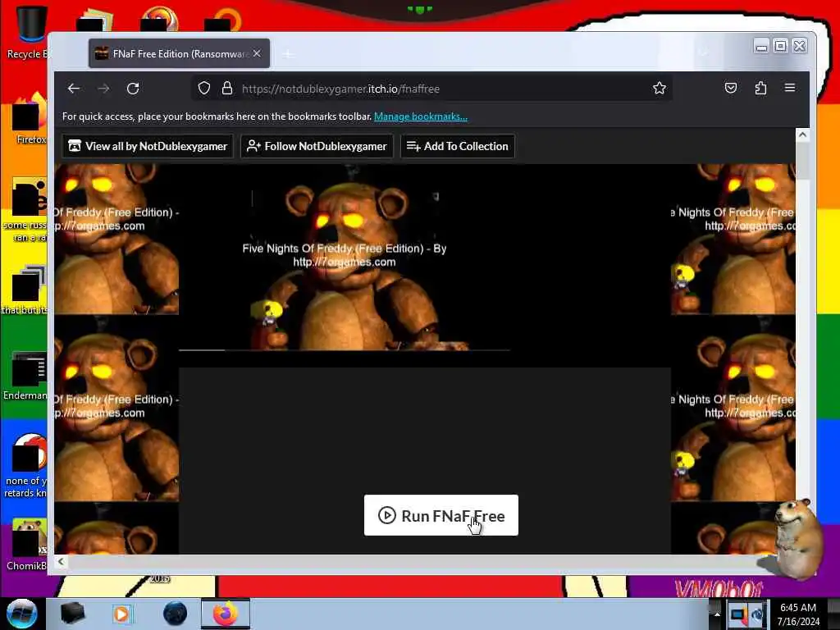This screenshot has width=840, height=630.
Task: Open a new tab with the plus button
Action: click(288, 54)
